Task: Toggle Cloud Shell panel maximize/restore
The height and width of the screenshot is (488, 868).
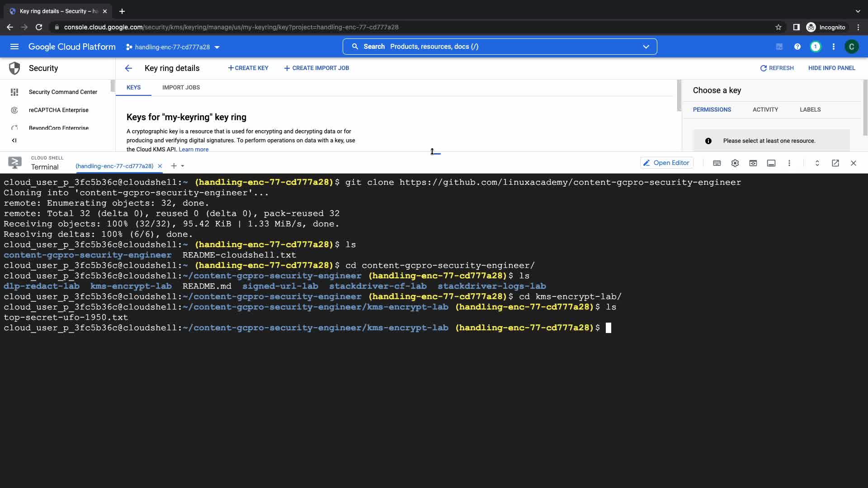Action: click(x=817, y=163)
